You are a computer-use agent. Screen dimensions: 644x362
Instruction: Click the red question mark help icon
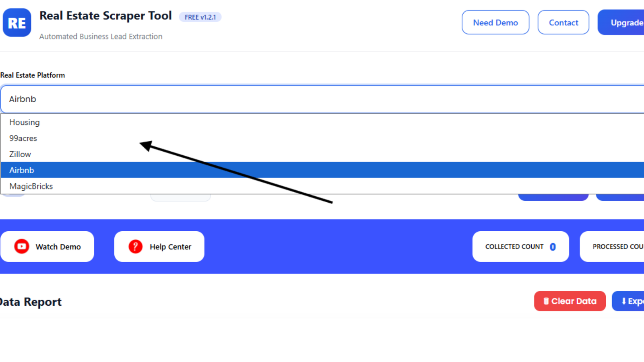pos(136,246)
